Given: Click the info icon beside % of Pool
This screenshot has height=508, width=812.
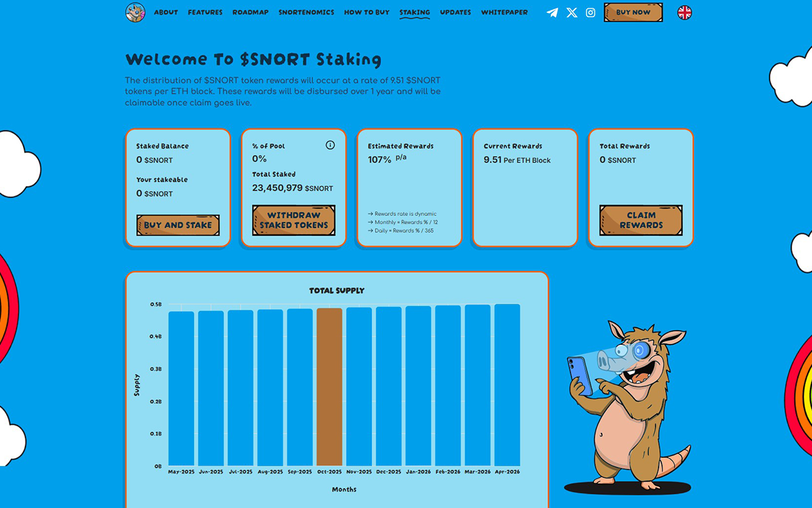Looking at the screenshot, I should (330, 145).
